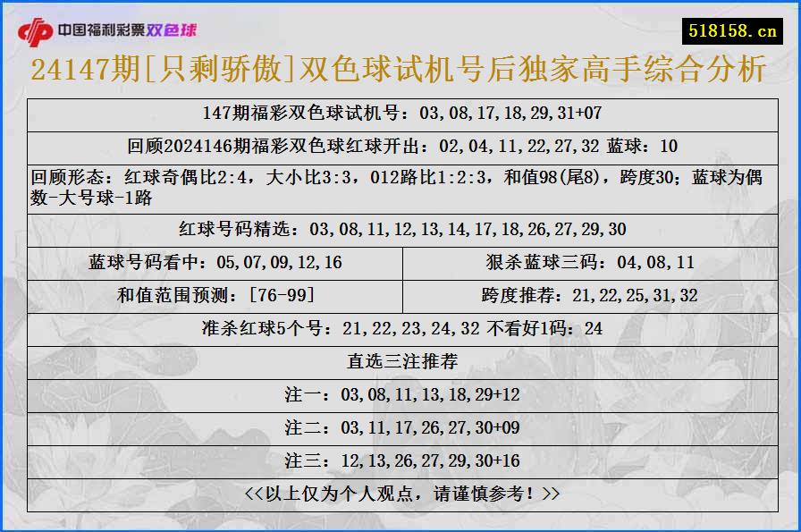This screenshot has width=801, height=532.
Task: Click the 回顾形态 analysis row
Action: (400, 184)
